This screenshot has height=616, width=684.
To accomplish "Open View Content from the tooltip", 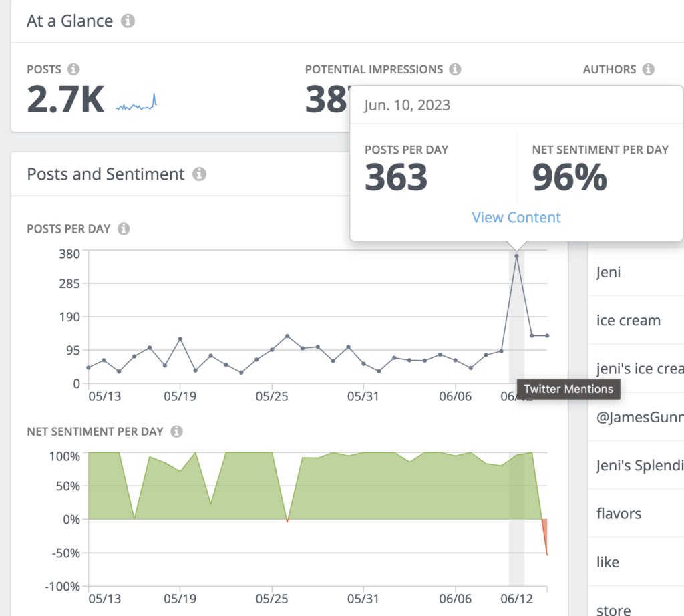I will tap(516, 218).
